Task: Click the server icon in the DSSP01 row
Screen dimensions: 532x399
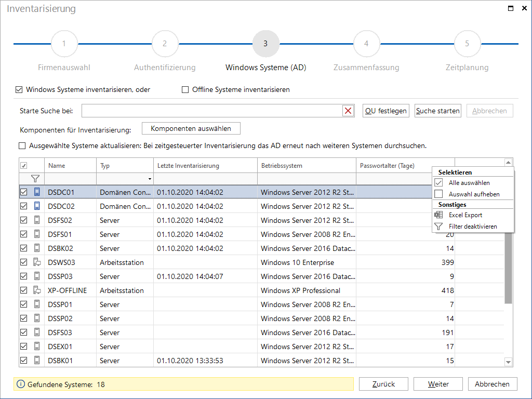Action: coord(37,304)
